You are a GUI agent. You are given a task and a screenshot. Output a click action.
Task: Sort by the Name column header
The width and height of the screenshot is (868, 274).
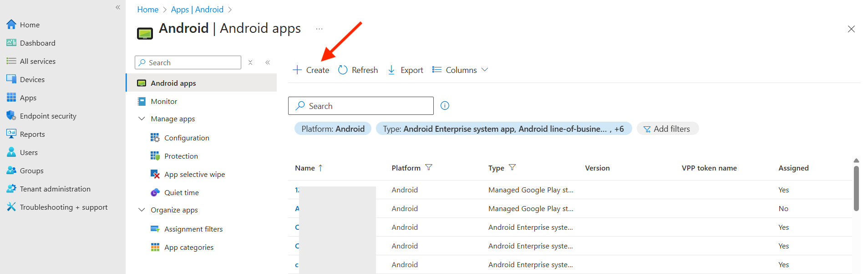click(305, 168)
